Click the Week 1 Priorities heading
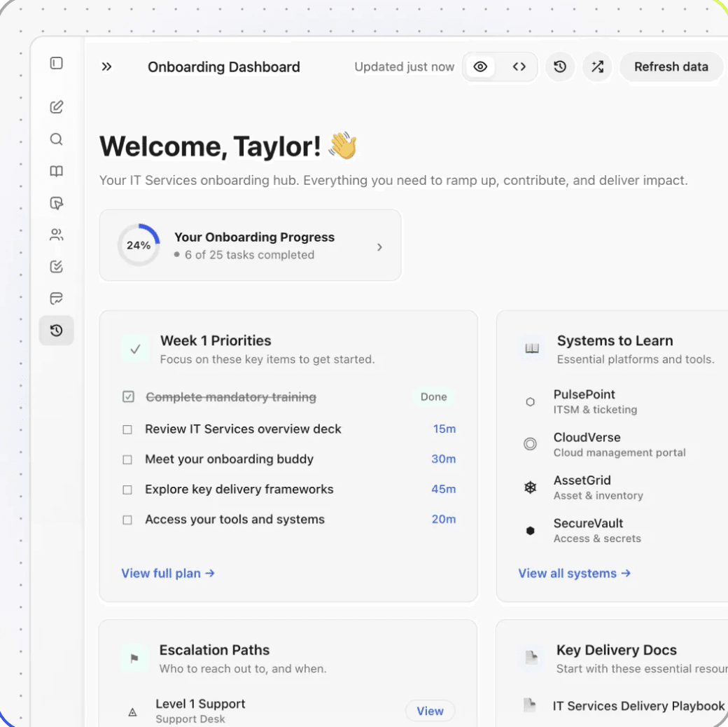This screenshot has width=728, height=727. point(216,340)
